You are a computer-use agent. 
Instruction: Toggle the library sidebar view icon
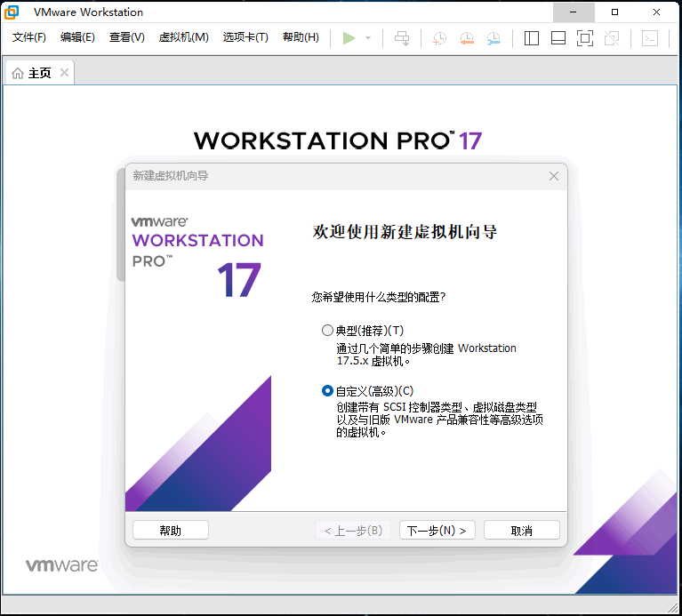tap(532, 38)
